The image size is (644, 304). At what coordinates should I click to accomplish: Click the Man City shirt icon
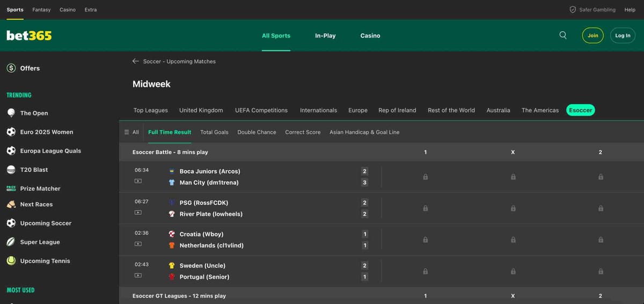[x=172, y=183]
